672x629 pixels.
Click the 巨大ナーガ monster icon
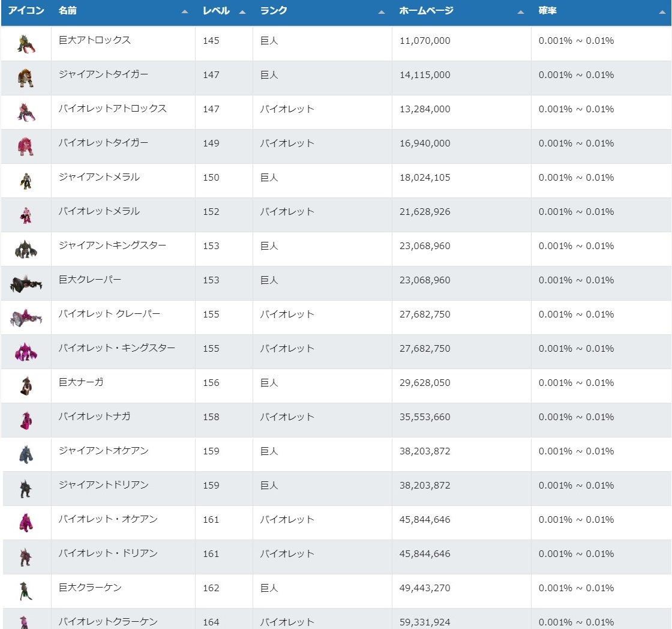(26, 387)
